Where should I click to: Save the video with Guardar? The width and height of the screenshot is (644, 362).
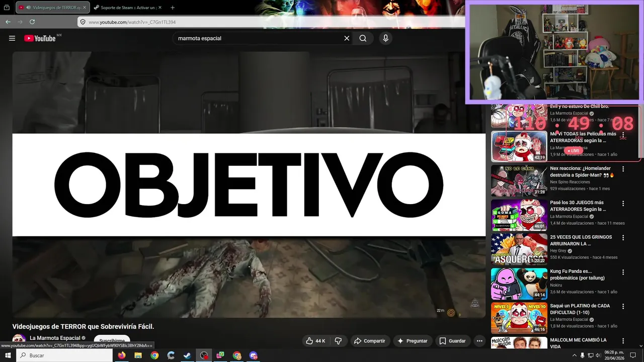(453, 341)
